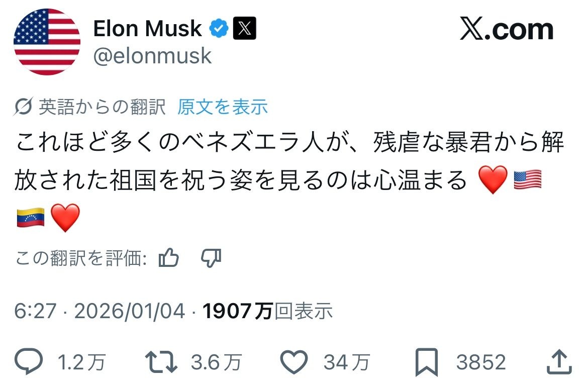
Task: Click the 3.6万 repost count
Action: coord(216,362)
